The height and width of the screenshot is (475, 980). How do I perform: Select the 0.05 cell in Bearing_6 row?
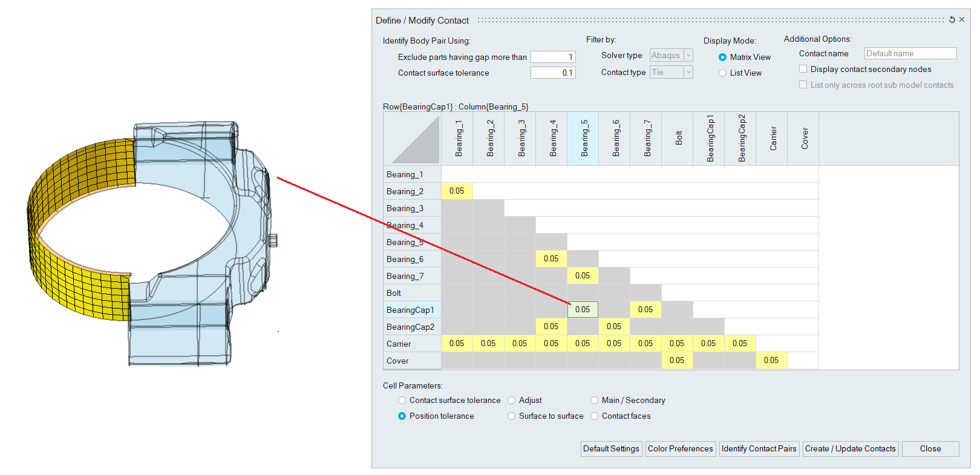pos(552,259)
